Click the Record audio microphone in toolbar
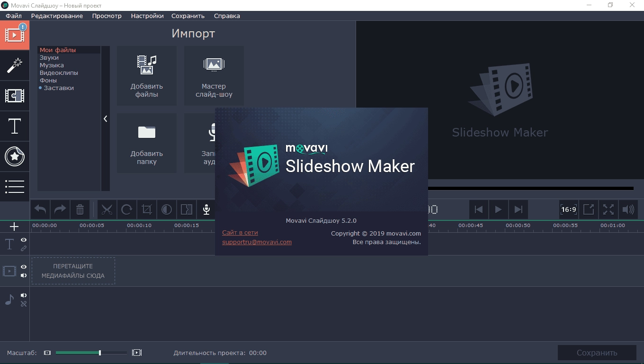Viewport: 644px width, 364px height. coord(206,209)
